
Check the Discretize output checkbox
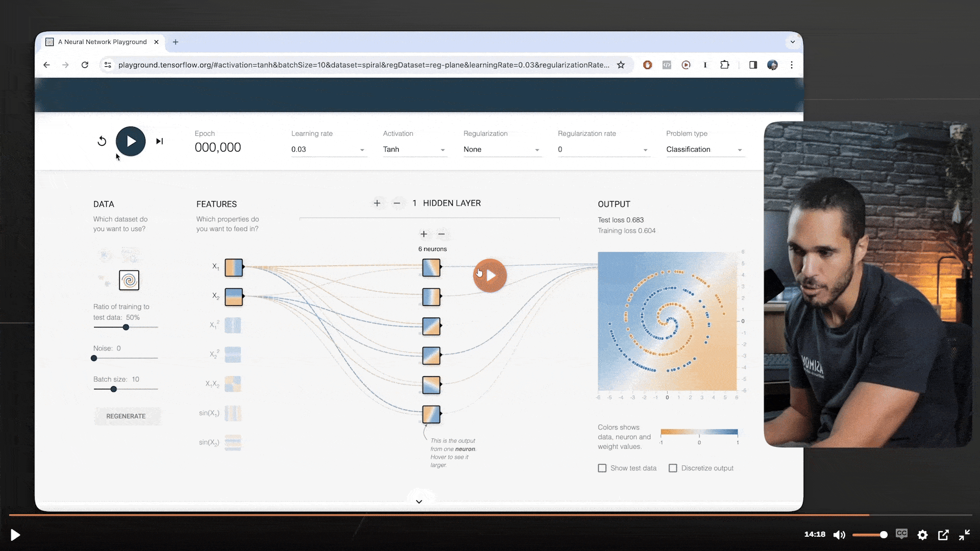tap(673, 468)
